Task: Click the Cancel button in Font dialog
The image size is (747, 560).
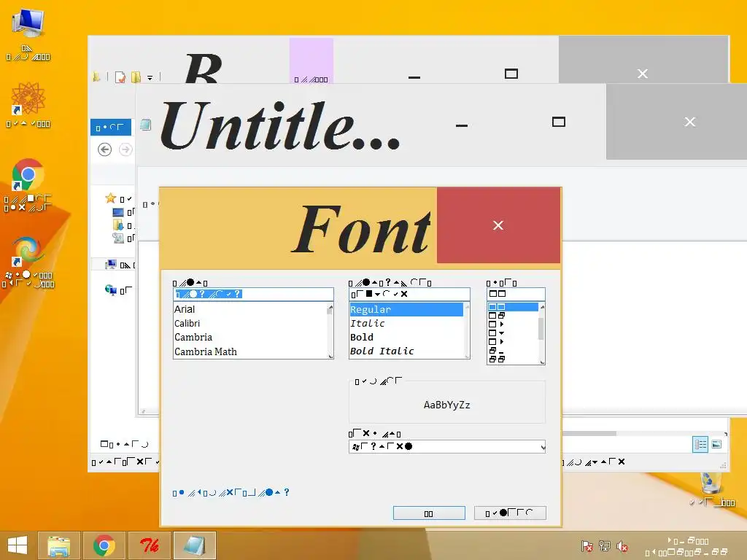Action: point(510,513)
